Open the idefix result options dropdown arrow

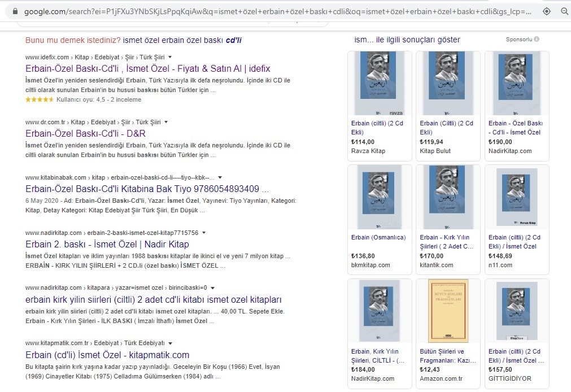point(170,57)
